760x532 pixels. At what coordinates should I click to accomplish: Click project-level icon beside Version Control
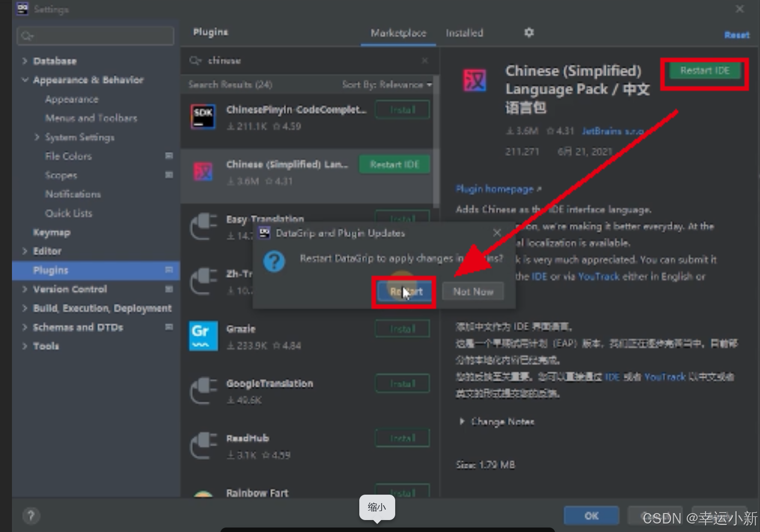tap(169, 289)
